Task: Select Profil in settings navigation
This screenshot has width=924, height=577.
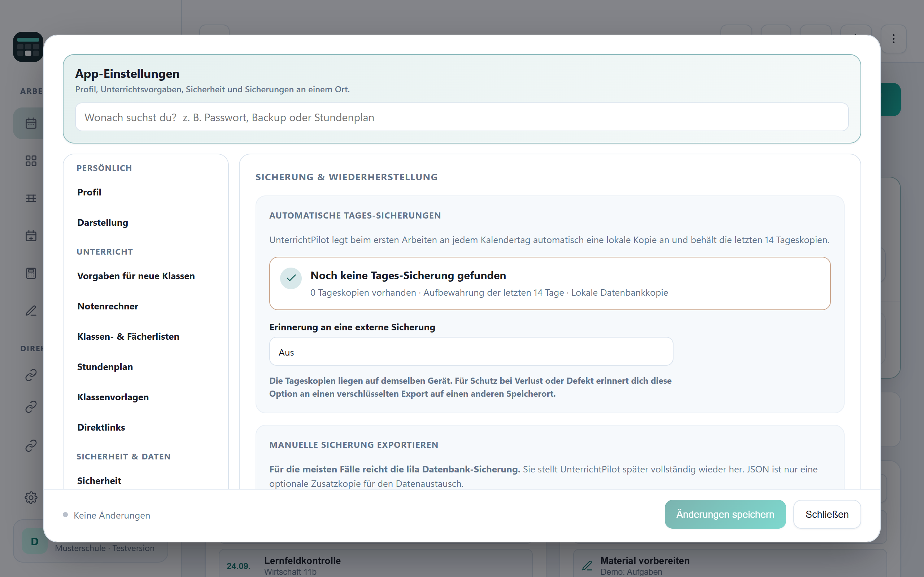Action: [x=89, y=192]
